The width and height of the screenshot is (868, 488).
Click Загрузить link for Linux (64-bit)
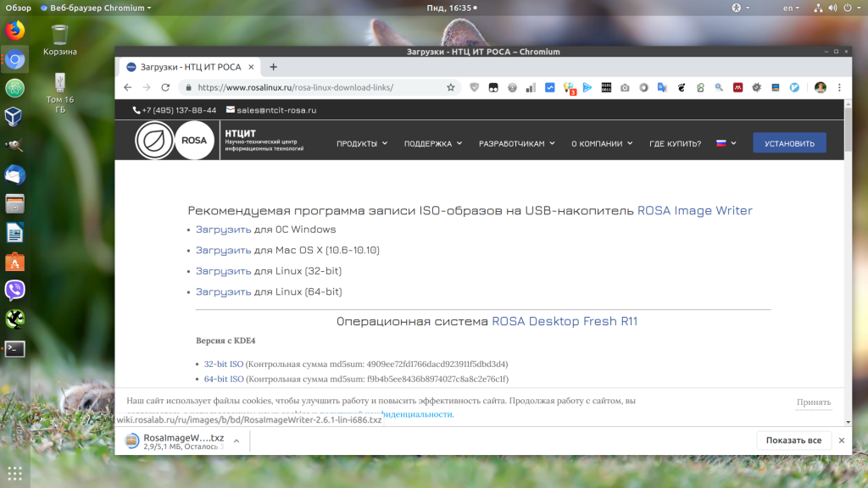(x=223, y=291)
